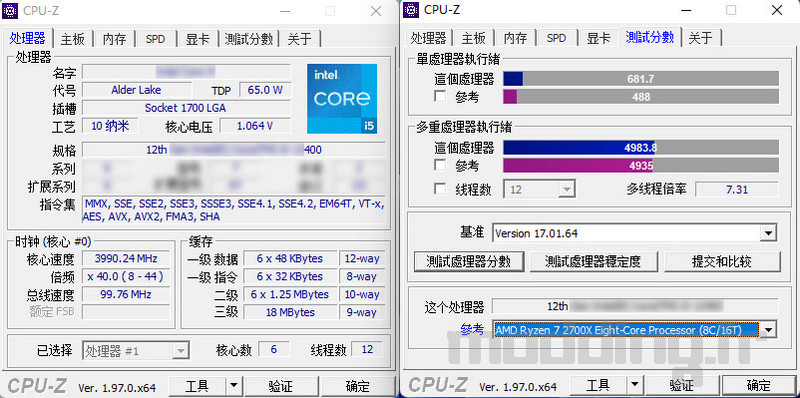Open the 工具 dropdown arrow in left window
800x398 pixels.
[233, 386]
